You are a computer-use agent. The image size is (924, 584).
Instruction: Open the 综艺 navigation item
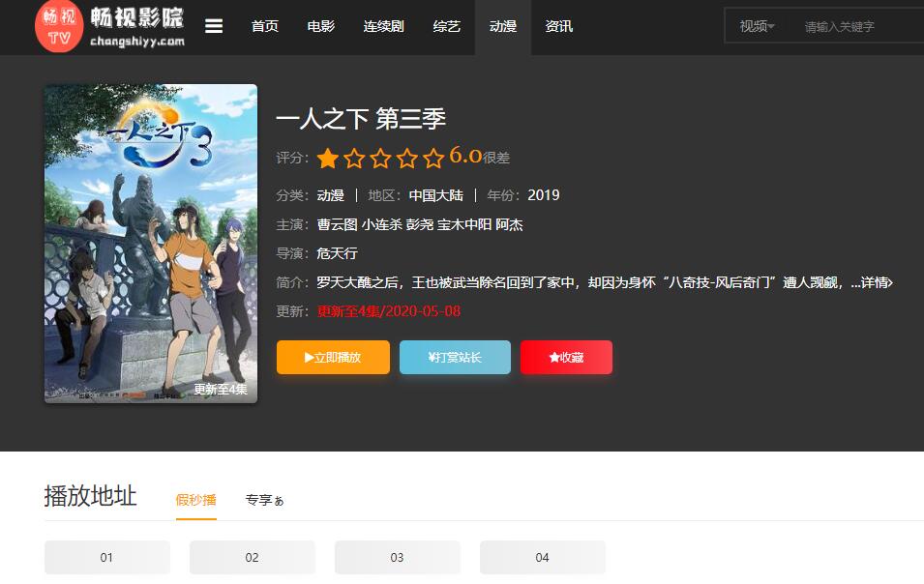pos(446,26)
